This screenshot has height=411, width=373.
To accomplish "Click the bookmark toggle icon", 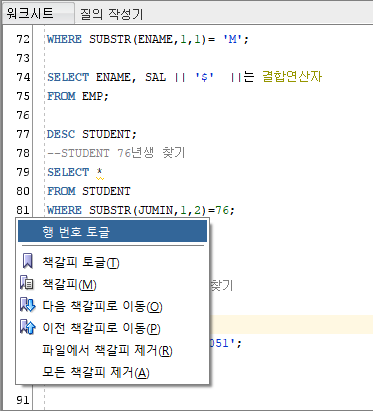I will (x=28, y=261).
